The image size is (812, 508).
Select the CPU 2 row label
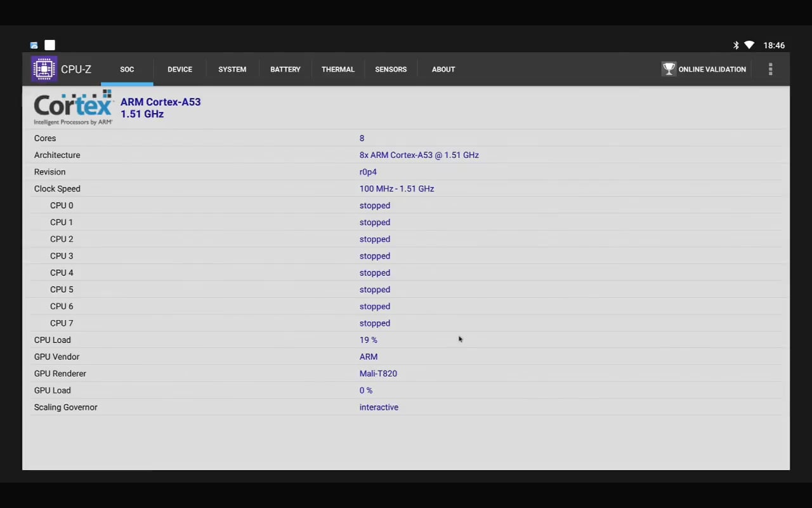click(62, 239)
